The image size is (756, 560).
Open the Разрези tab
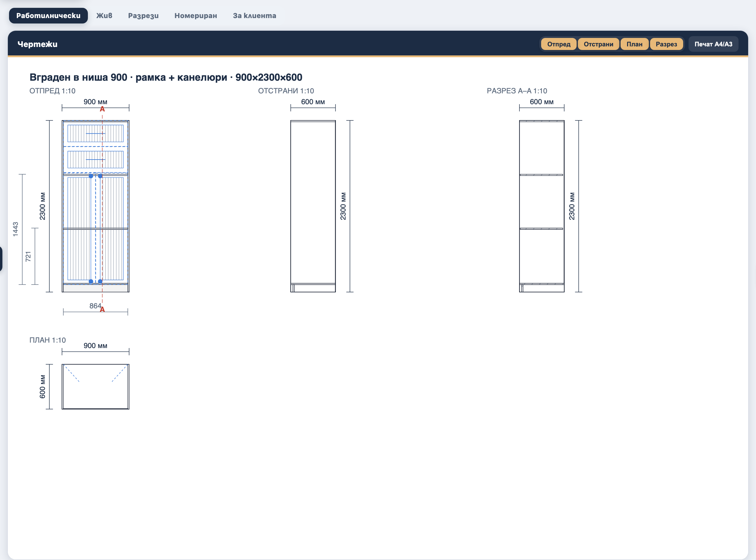pos(143,16)
